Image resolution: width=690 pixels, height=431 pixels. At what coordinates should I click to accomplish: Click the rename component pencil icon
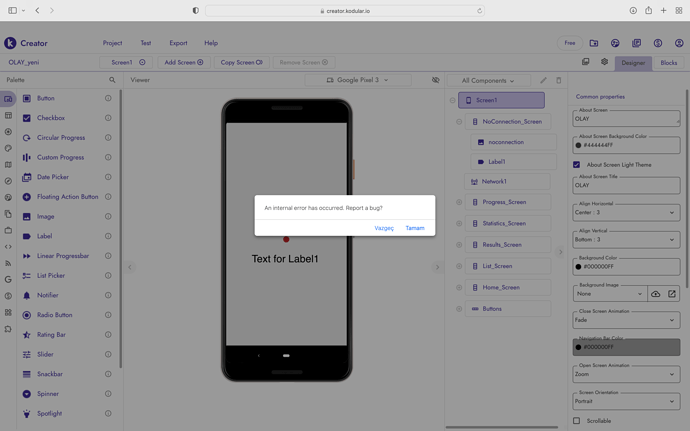(x=544, y=80)
